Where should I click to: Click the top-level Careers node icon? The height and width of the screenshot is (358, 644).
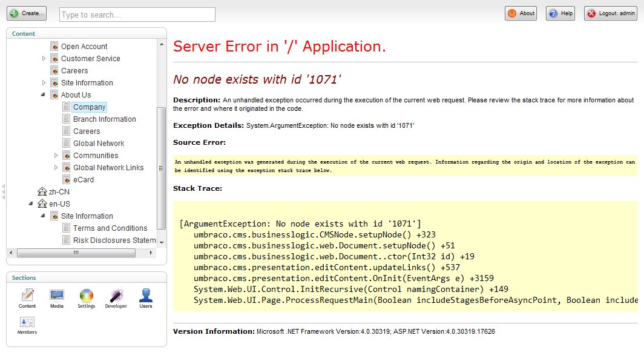coord(54,71)
